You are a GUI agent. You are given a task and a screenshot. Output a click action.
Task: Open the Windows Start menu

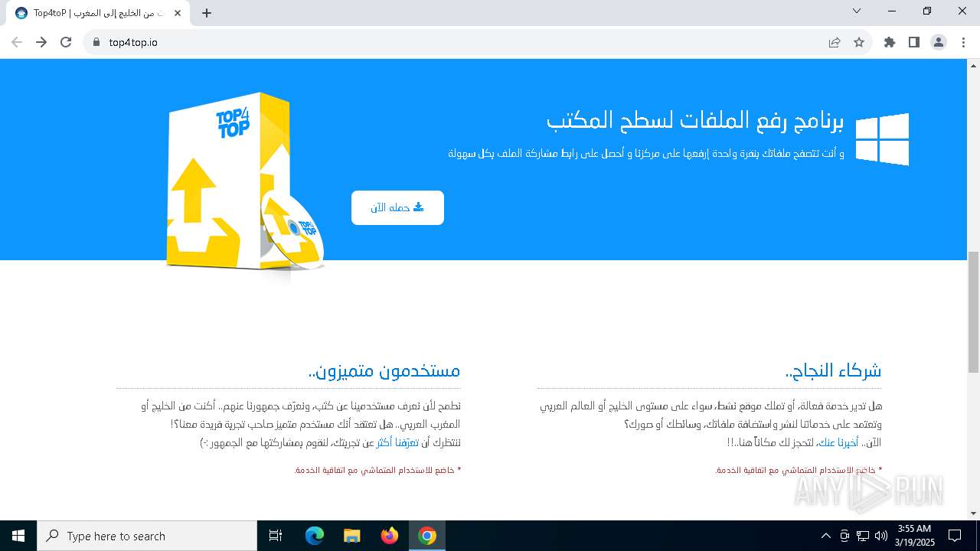point(18,536)
